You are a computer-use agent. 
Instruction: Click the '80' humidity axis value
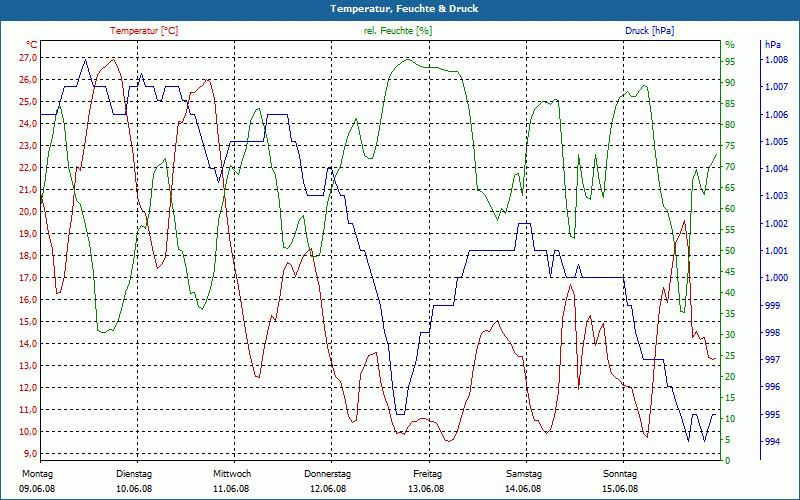pyautogui.click(x=730, y=124)
